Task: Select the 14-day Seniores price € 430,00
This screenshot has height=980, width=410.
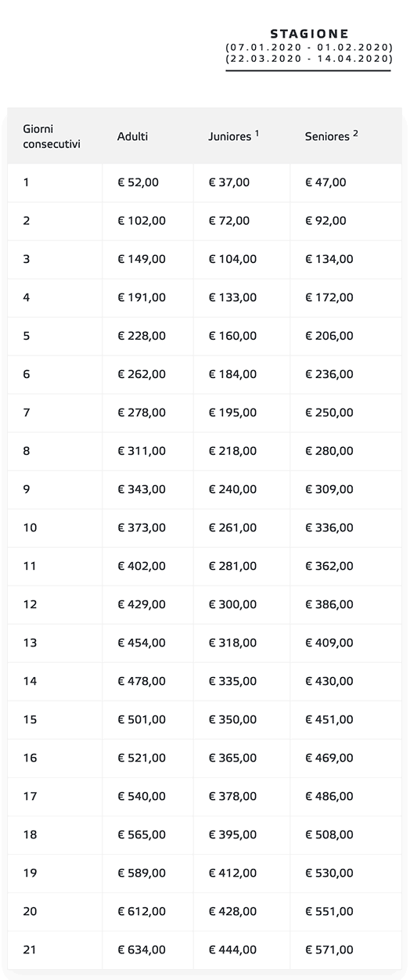Action: tap(329, 681)
